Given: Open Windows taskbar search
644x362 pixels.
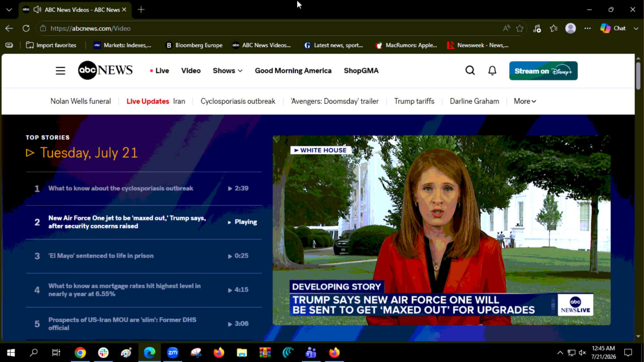Looking at the screenshot, I should 34,353.
